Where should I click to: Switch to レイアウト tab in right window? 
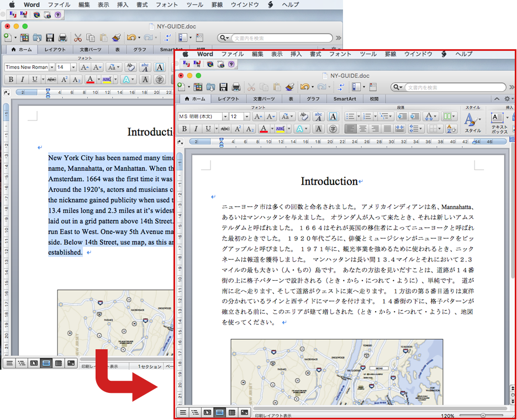[228, 99]
